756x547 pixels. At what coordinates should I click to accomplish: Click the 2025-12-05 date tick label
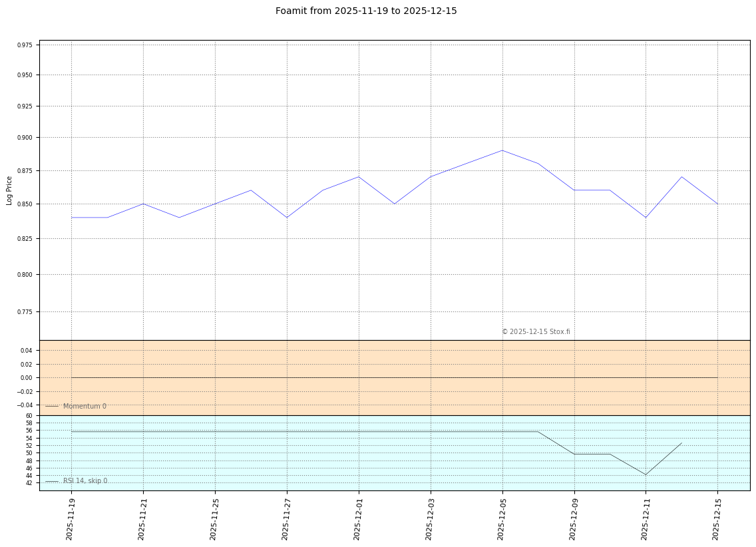(x=501, y=518)
